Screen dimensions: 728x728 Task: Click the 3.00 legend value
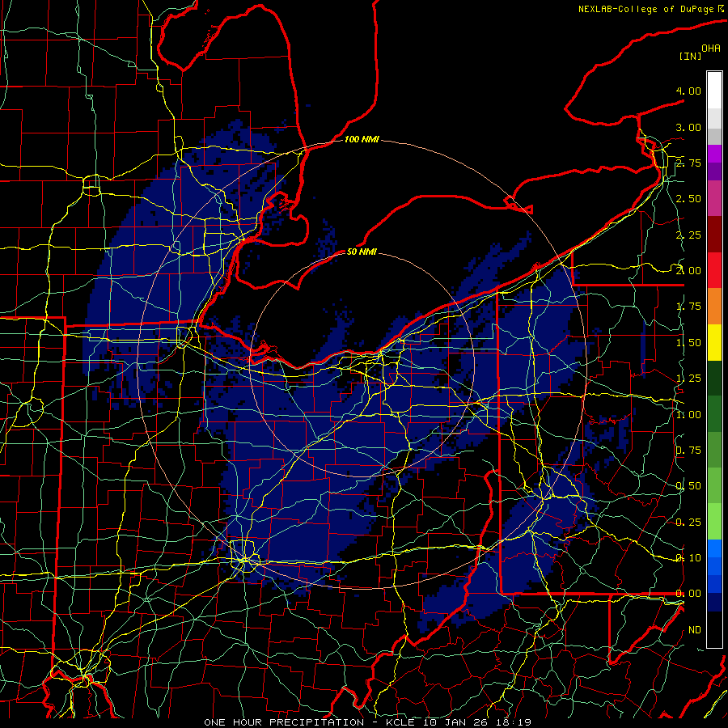(688, 127)
